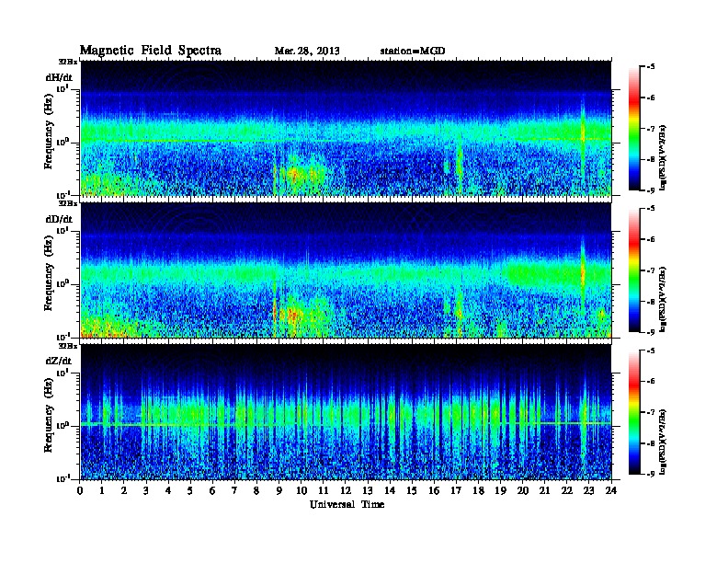The width and height of the screenshot is (728, 563).
Task: Click the time axis tick label "9"
Action: pos(279,491)
